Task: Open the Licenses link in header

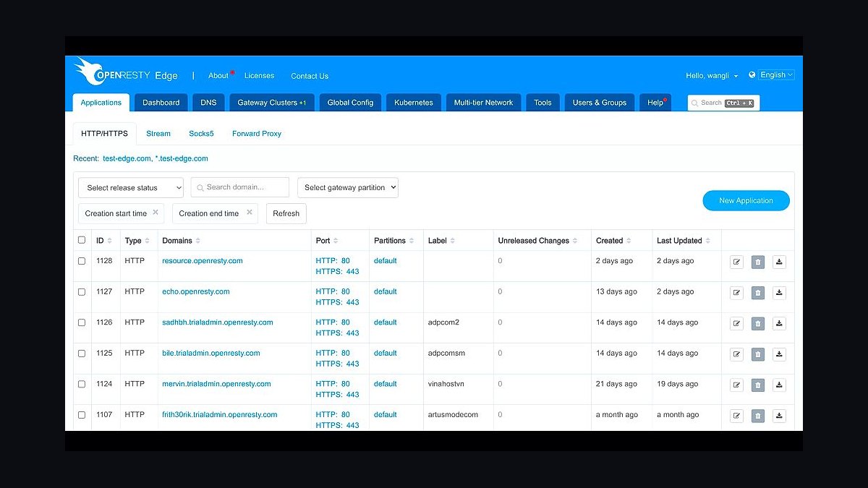Action: 259,76
